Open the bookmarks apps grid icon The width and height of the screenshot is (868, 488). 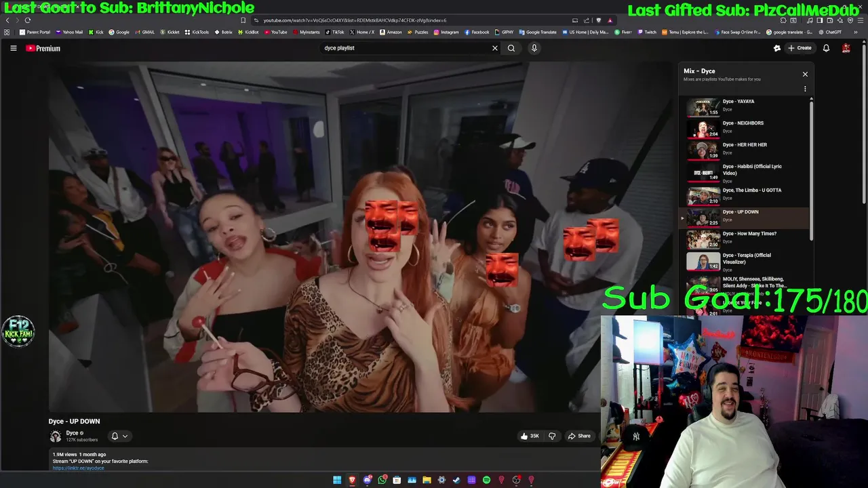(7, 32)
